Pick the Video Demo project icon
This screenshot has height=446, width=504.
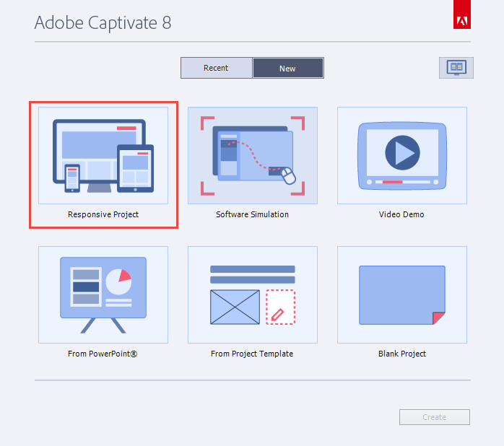coord(402,155)
